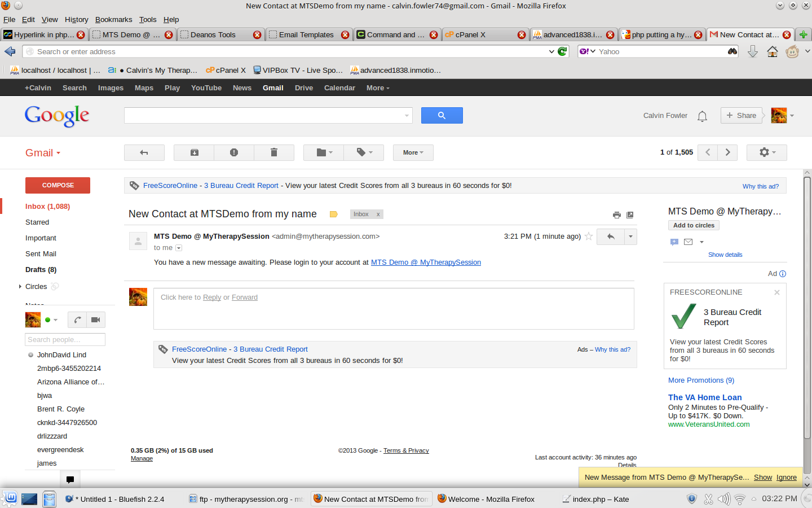
Task: Open the MTS Demo @ MyTherapySession link
Action: coord(426,262)
